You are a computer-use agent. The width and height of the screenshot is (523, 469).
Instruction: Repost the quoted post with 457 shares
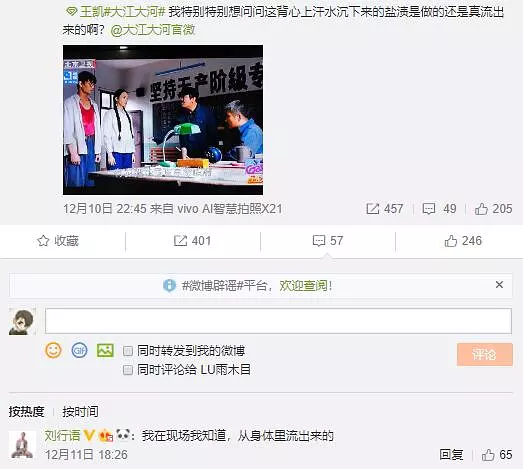click(x=385, y=209)
